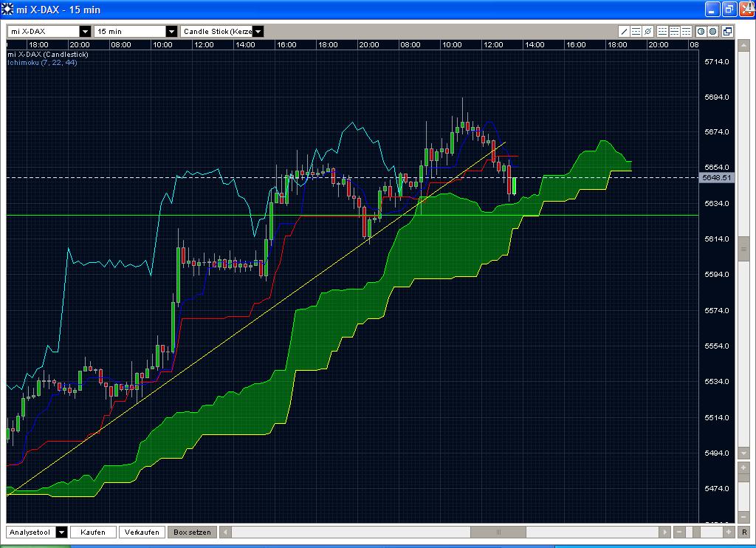
Task: Click the 5474.0 price axis label
Action: [716, 489]
